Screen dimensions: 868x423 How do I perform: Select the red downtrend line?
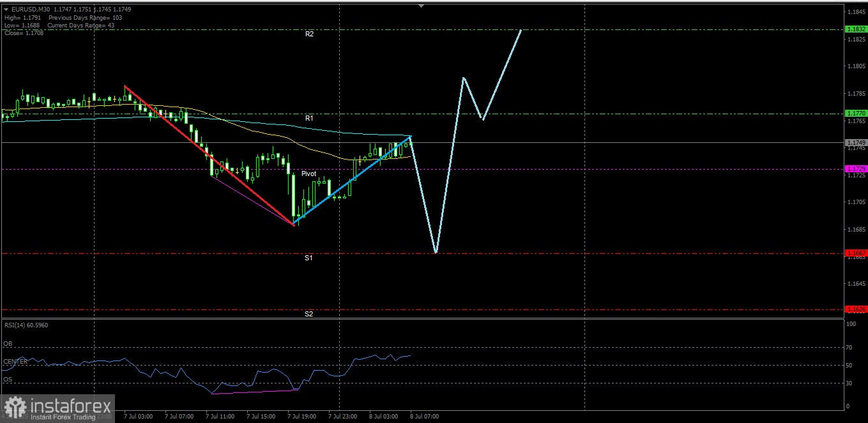209,155
